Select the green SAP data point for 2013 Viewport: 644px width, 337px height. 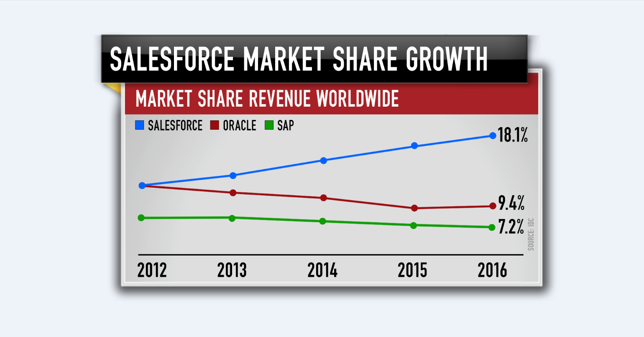pos(232,218)
